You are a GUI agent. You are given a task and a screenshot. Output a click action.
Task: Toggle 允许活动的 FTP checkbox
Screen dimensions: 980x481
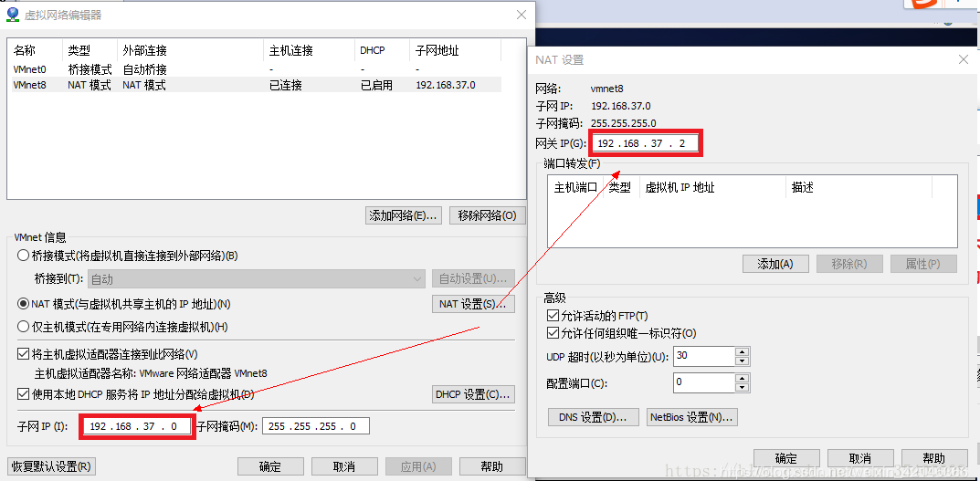point(552,316)
